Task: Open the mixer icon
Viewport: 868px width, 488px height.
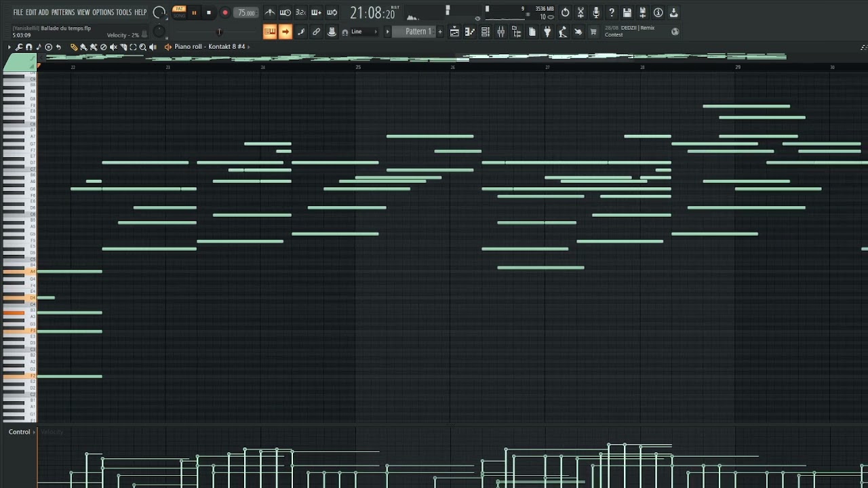Action: click(x=500, y=32)
